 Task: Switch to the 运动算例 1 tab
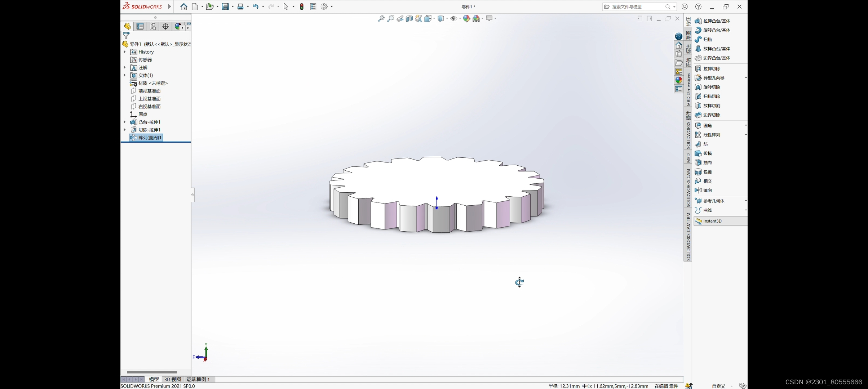[x=198, y=379]
